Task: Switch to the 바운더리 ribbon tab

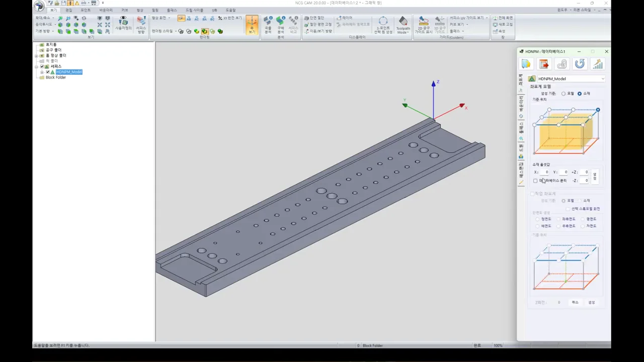Action: tap(106, 10)
